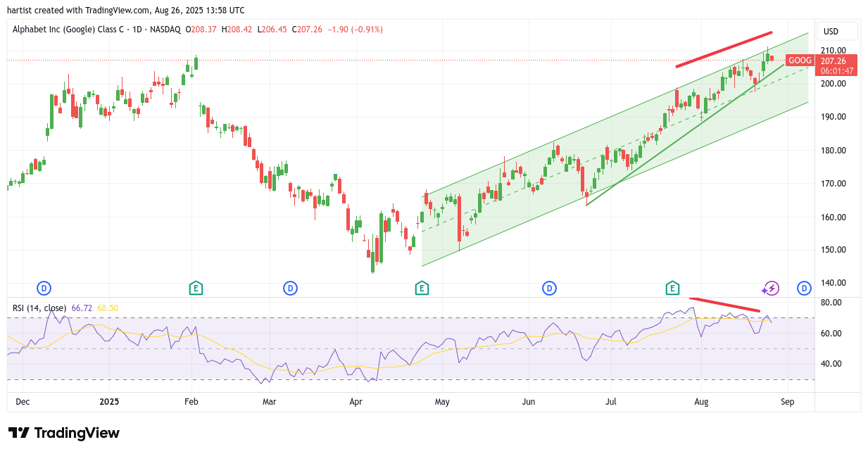Click the red GOOG symbol label
The width and height of the screenshot is (868, 454).
800,61
